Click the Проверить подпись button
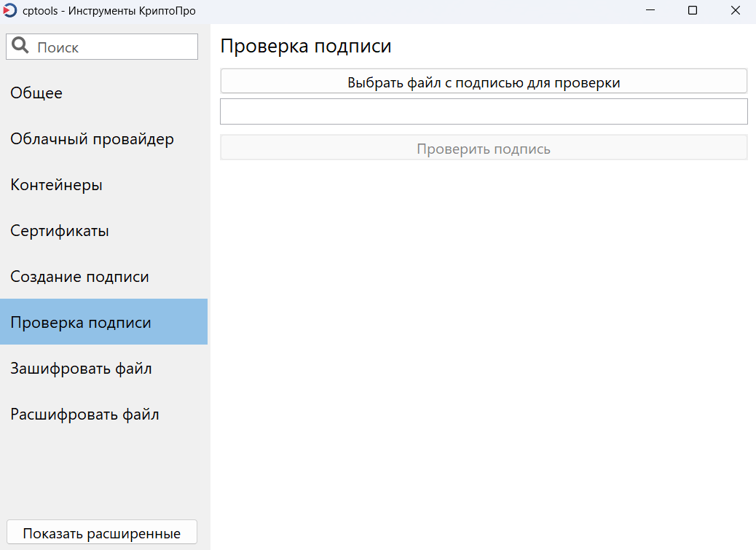 [x=483, y=146]
